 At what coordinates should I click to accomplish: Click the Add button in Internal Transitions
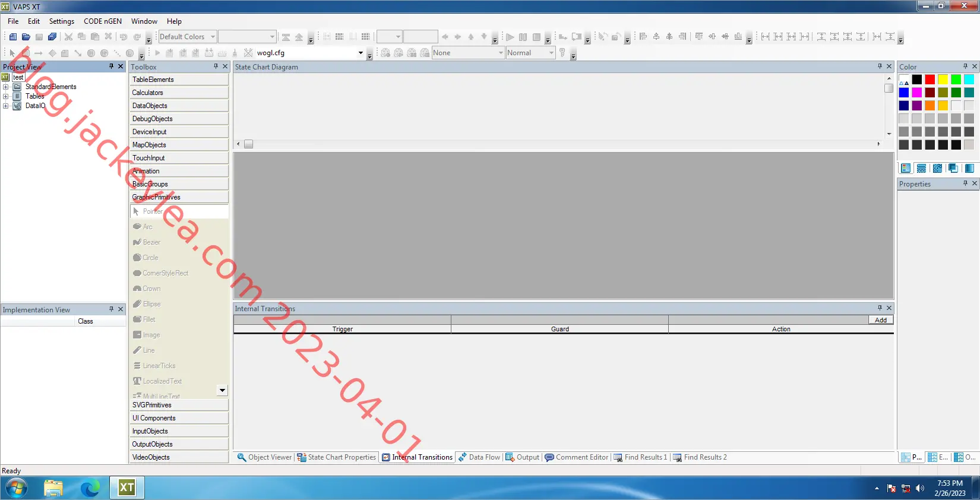[x=881, y=320]
